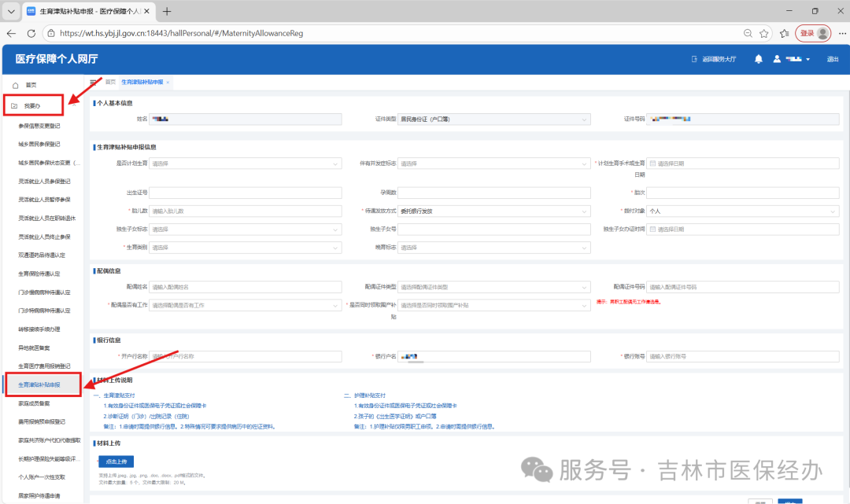Open the 独生子女标志 dropdown
Screen dimensions: 850x504
(x=245, y=230)
